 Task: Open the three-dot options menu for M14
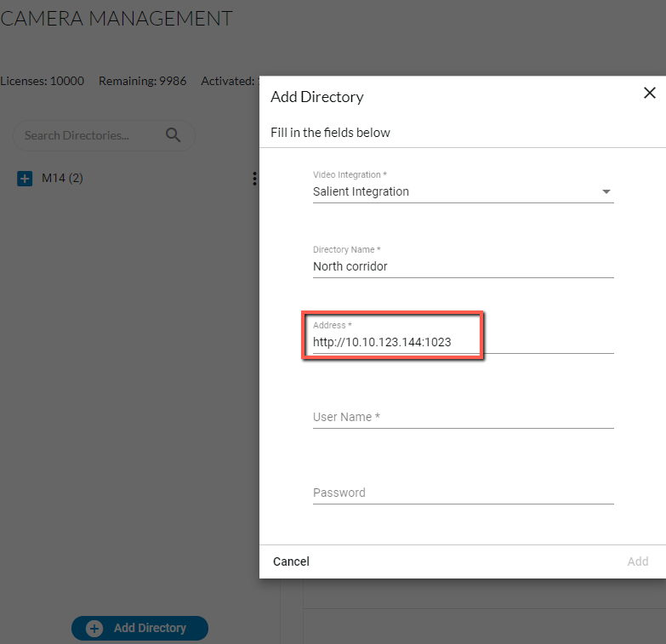[254, 179]
